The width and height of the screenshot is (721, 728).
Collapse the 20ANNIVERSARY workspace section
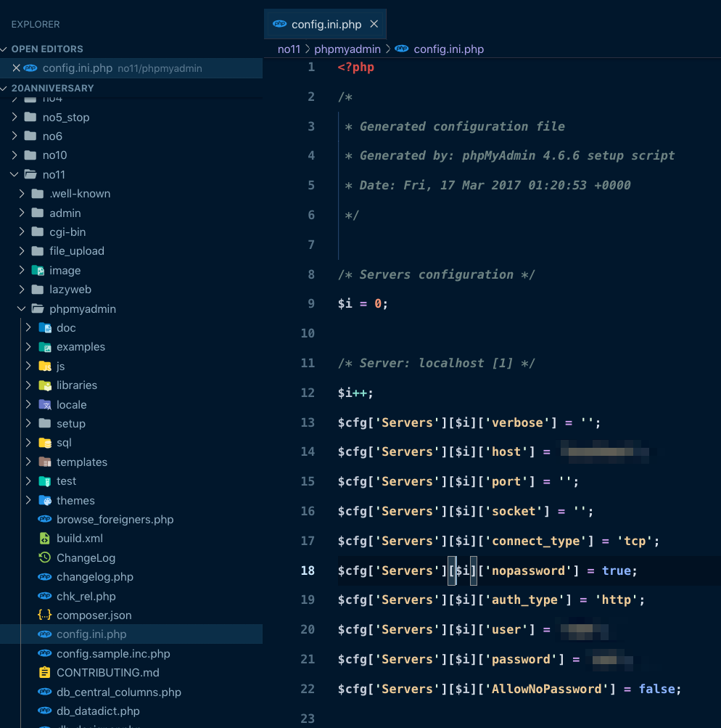[4, 88]
